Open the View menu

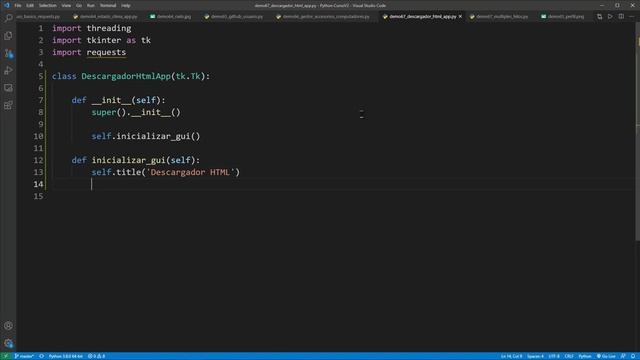[66, 6]
